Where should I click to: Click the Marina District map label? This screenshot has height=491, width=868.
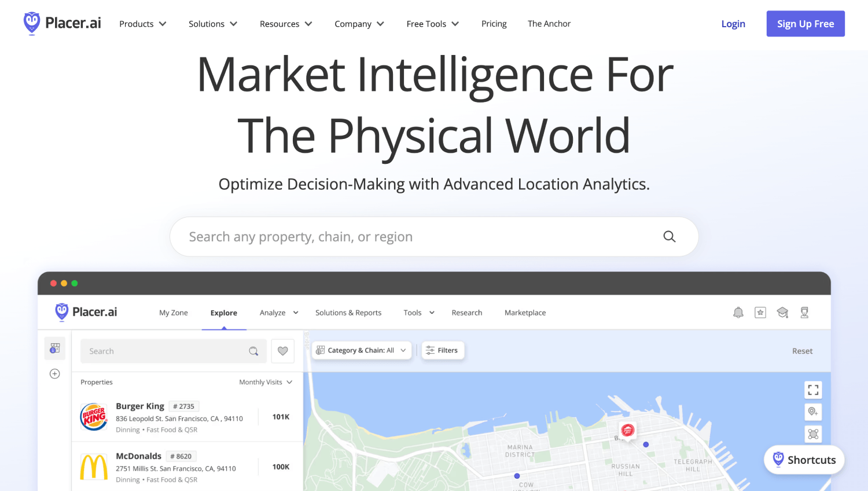coord(520,451)
